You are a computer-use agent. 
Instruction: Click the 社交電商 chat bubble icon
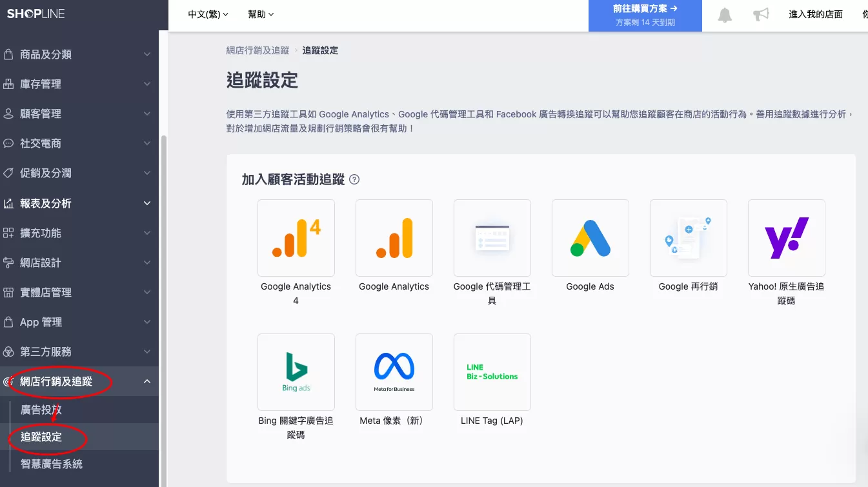click(x=8, y=143)
